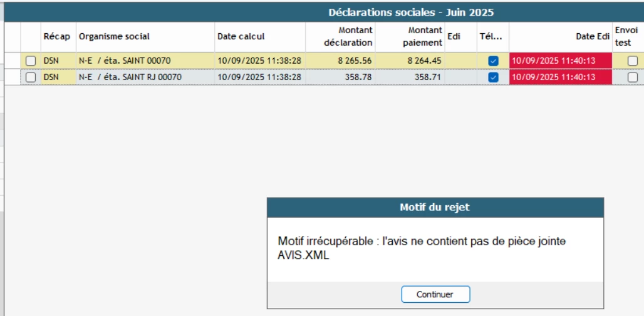The image size is (644, 316).
Task: Tick selection checkbox for SAINT RJ 00070 row
Action: pyautogui.click(x=31, y=77)
